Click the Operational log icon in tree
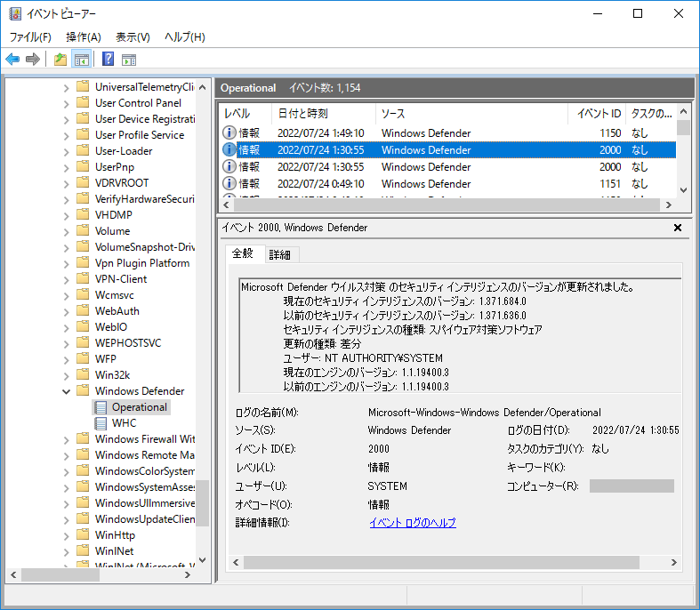This screenshot has width=700, height=610. click(101, 407)
